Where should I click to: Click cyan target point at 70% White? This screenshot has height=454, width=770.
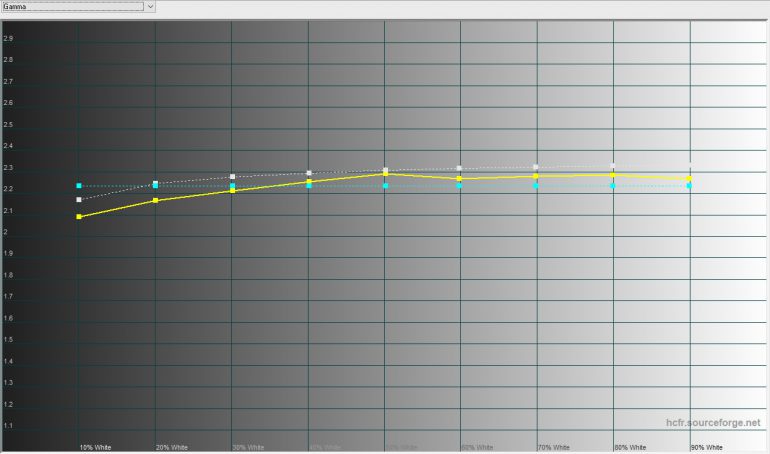click(x=536, y=186)
